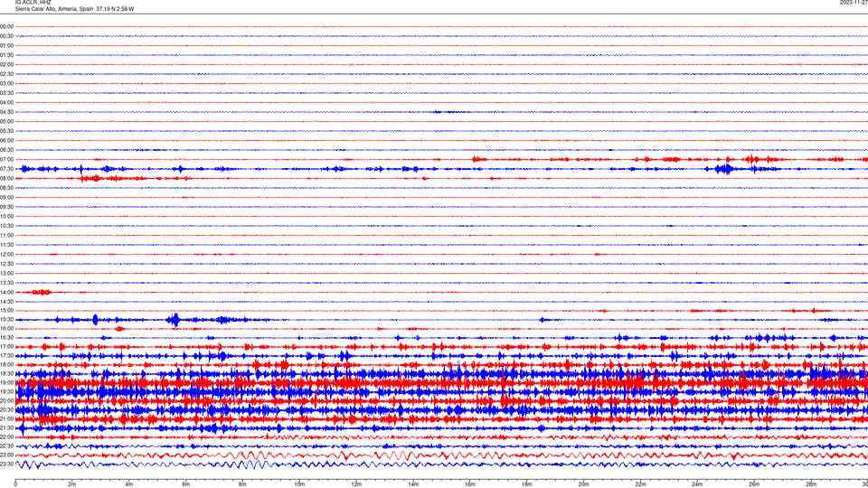The image size is (868, 488).
Task: Click the 22:30 time row label
Action: [6, 446]
